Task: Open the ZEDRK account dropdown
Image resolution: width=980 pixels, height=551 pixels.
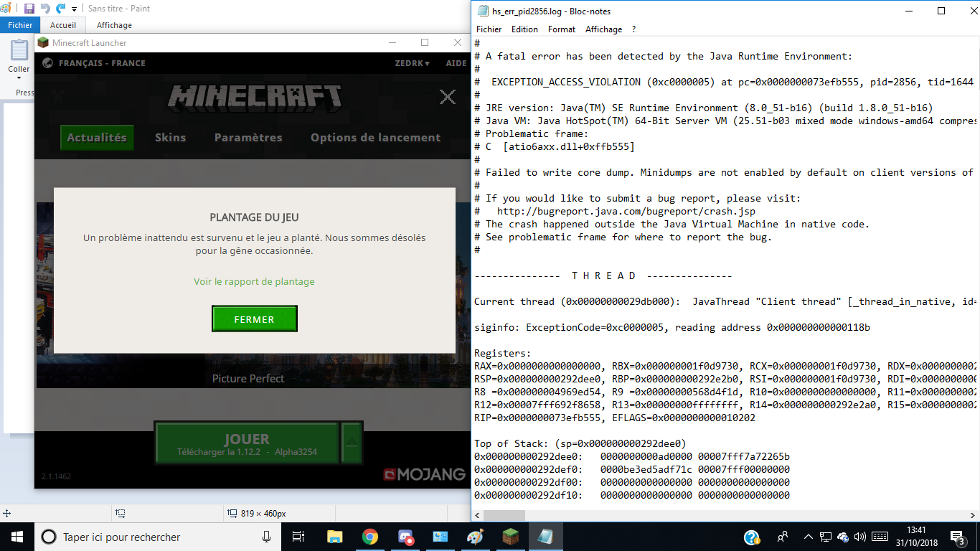Action: 413,63
